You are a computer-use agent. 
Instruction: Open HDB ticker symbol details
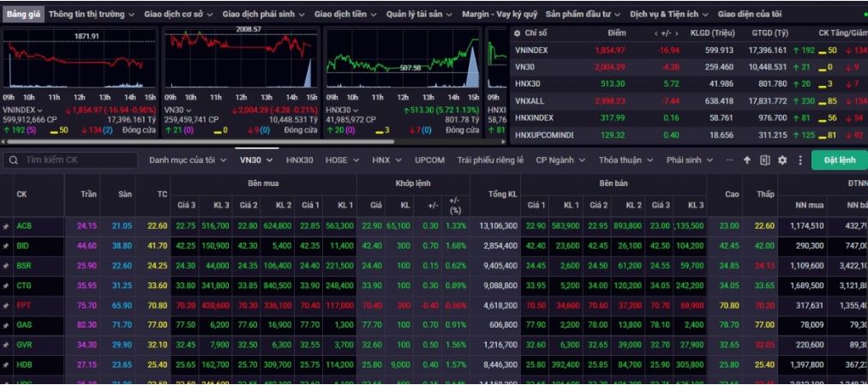pos(24,365)
